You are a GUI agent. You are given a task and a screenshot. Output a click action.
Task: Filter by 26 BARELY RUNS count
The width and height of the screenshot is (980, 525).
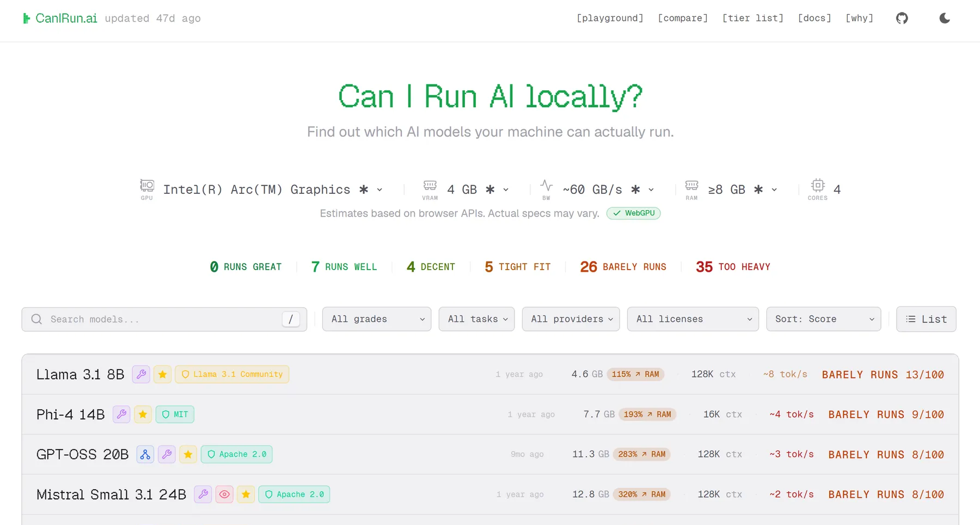pyautogui.click(x=623, y=267)
